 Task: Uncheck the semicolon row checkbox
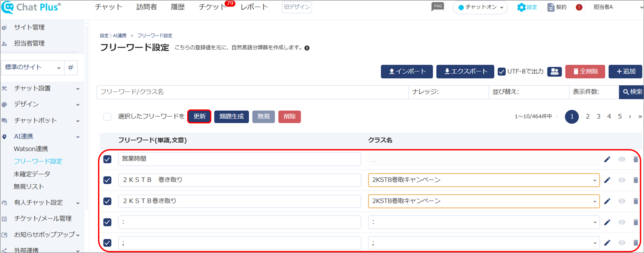coord(107,243)
